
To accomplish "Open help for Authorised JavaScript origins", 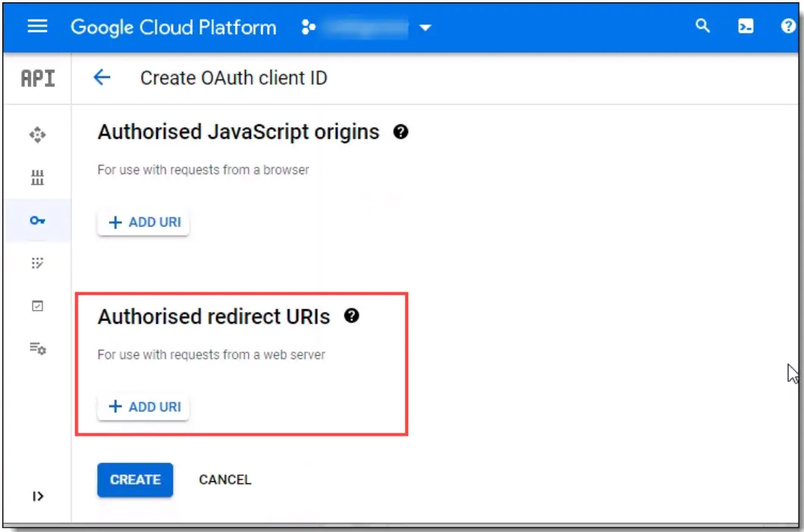I will coord(402,131).
